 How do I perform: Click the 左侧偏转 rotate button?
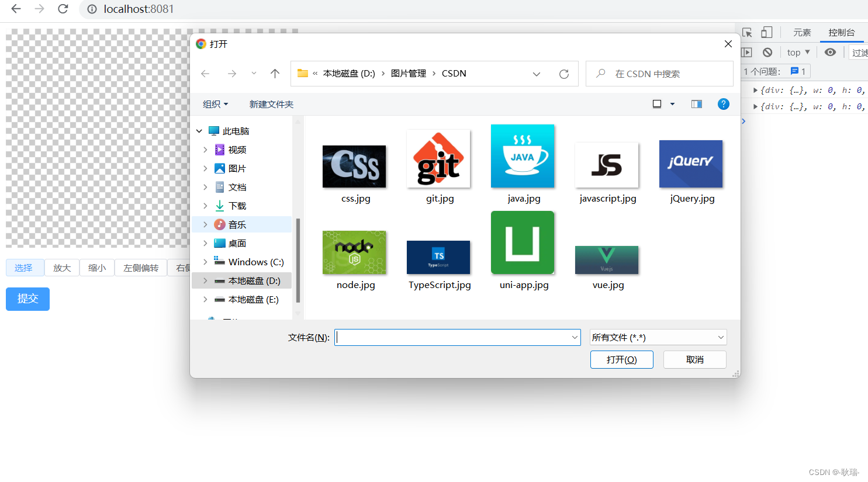(x=141, y=268)
